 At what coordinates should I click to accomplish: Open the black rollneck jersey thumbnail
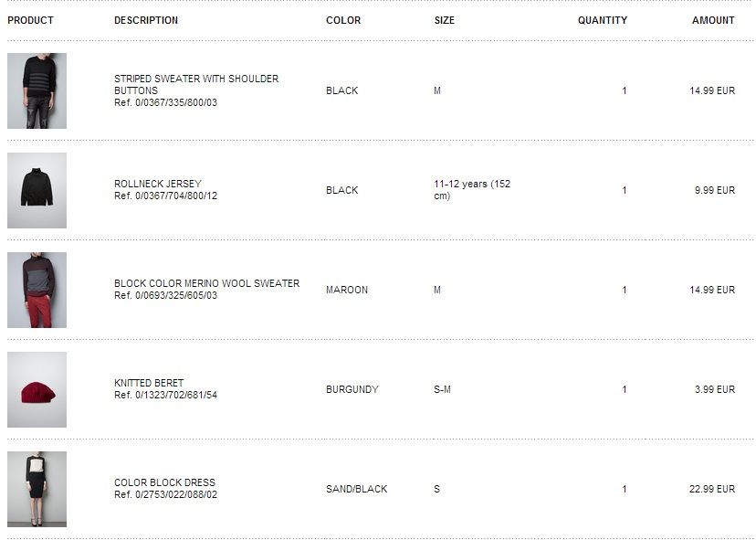tap(37, 190)
